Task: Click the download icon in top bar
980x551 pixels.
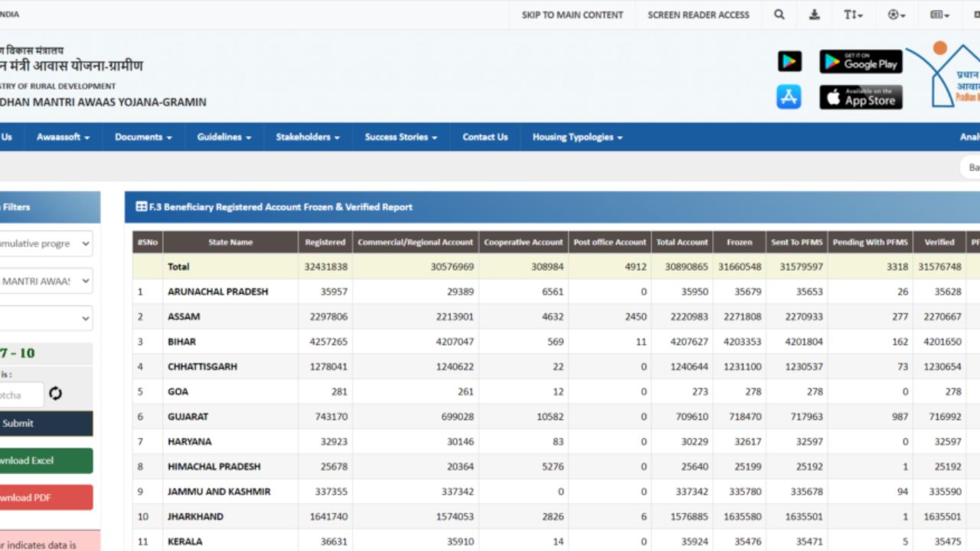Action: coord(815,15)
